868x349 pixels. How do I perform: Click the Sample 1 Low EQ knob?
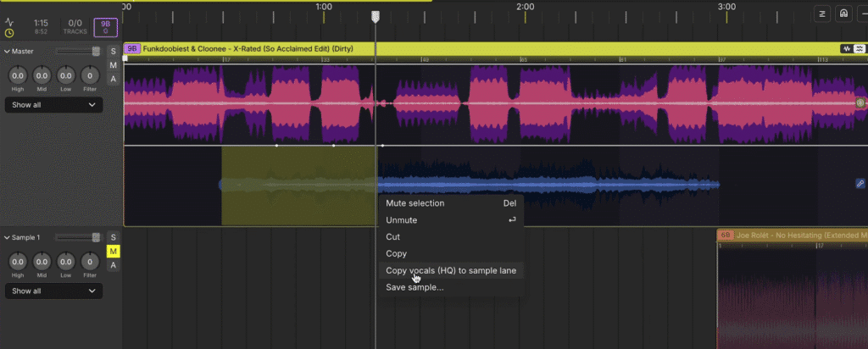pyautogui.click(x=66, y=262)
